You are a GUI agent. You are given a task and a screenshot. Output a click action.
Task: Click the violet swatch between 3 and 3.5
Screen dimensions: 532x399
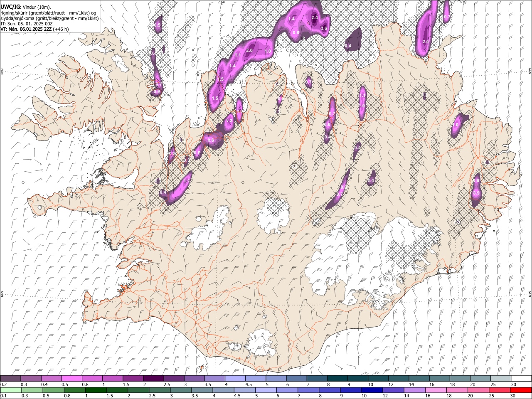click(x=194, y=379)
